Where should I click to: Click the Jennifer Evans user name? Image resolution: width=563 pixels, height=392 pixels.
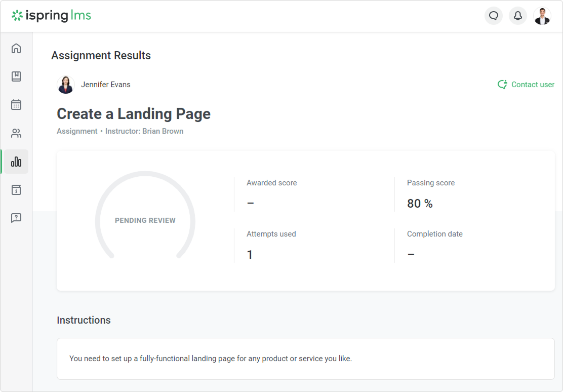(x=106, y=85)
